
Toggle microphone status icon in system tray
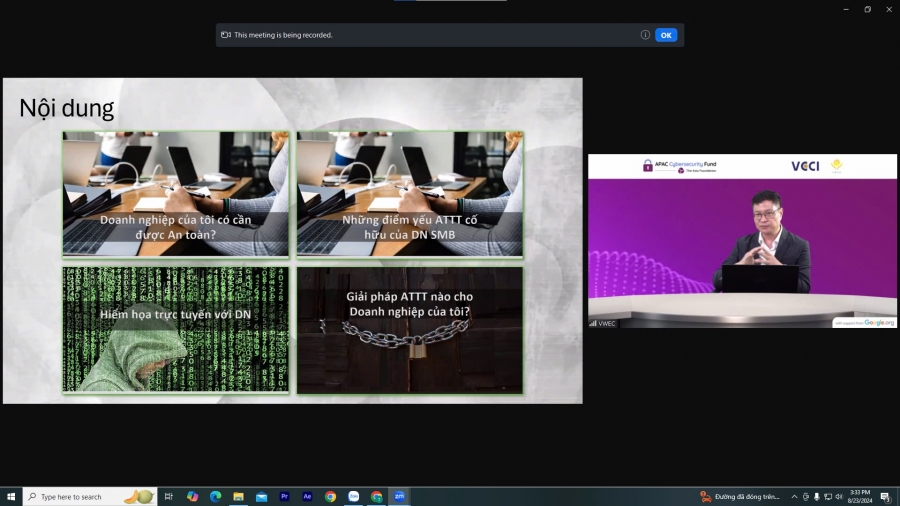pos(816,496)
